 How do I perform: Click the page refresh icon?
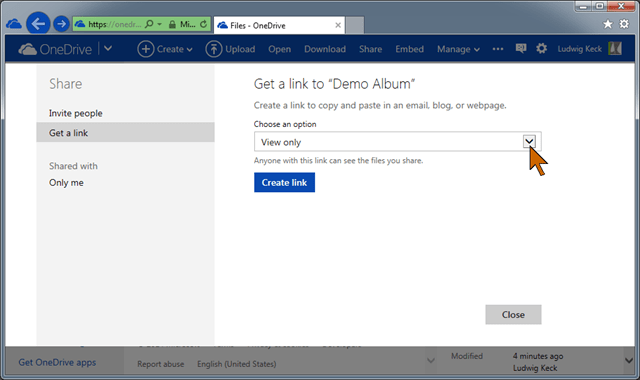pos(203,24)
